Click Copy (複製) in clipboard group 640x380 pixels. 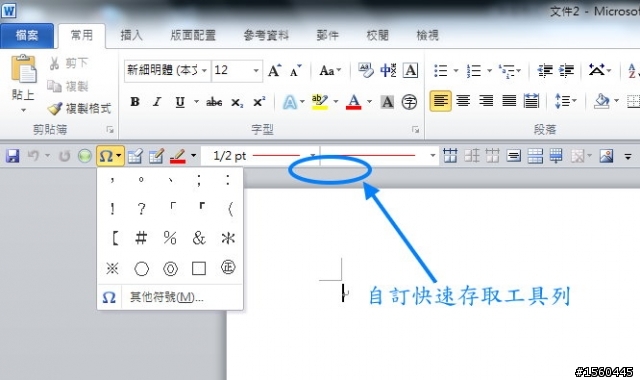pyautogui.click(x=68, y=86)
